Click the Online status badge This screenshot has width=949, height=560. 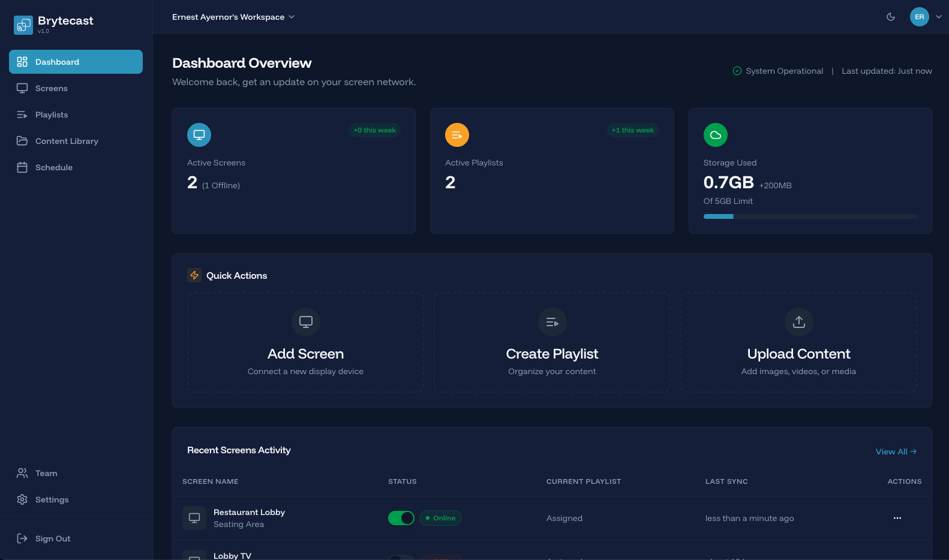pyautogui.click(x=440, y=518)
